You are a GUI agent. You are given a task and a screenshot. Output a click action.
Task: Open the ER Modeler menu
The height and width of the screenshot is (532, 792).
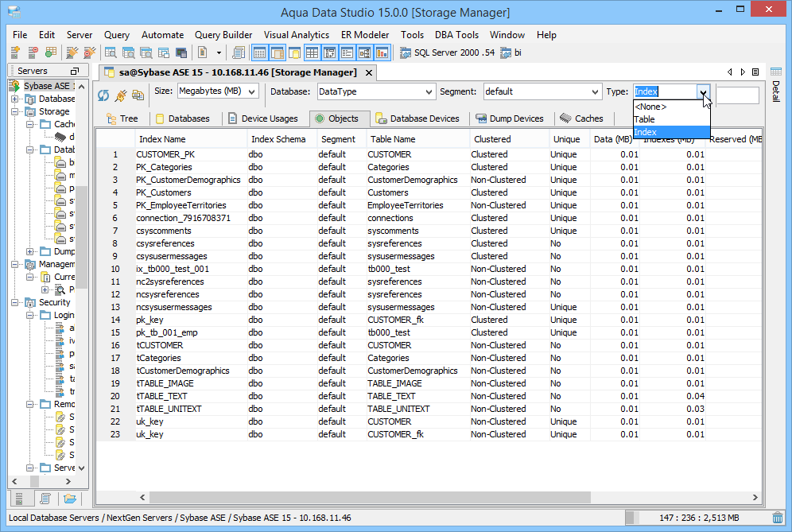(365, 35)
